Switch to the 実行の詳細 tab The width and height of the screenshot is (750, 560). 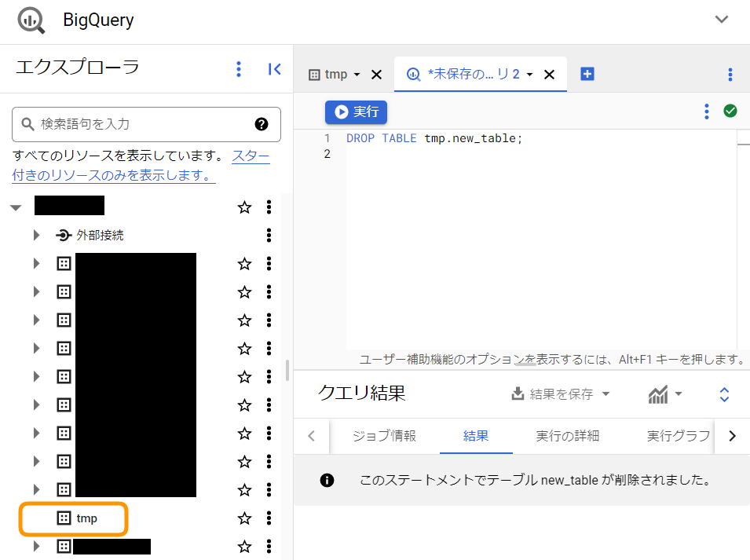coord(567,436)
